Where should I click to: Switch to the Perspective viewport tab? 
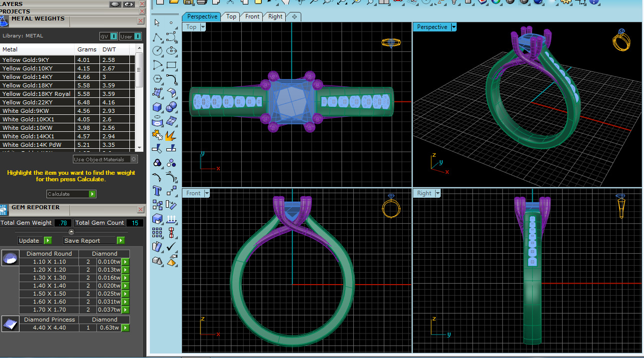pos(202,16)
